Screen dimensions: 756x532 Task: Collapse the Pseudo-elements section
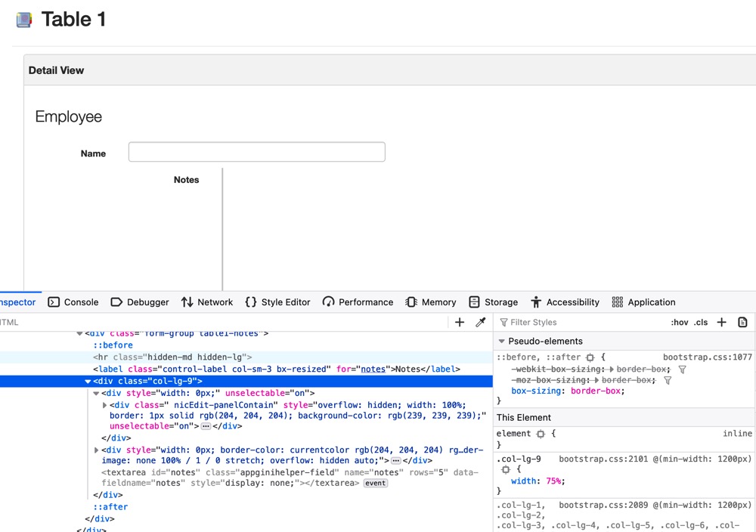501,341
